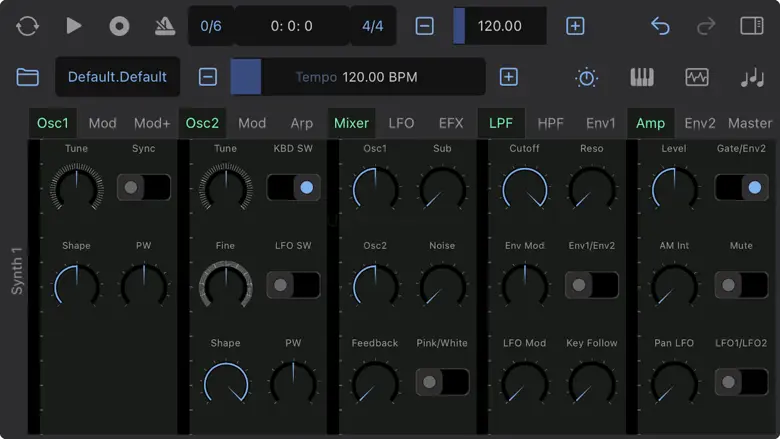Turn on the Osc1 Sync switch
The image size is (780, 439).
click(143, 187)
